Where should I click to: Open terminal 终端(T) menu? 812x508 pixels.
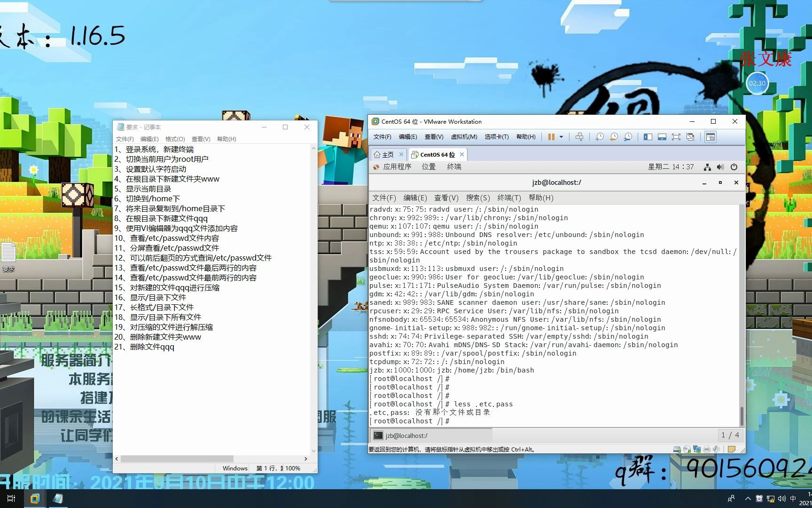click(509, 198)
